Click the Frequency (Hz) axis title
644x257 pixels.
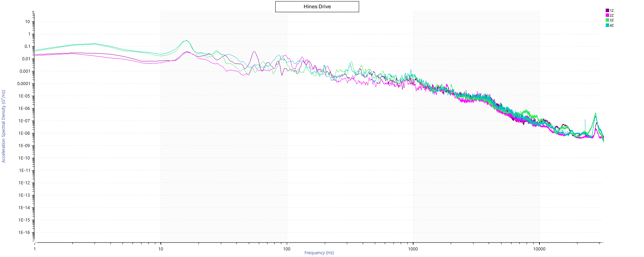tap(319, 253)
